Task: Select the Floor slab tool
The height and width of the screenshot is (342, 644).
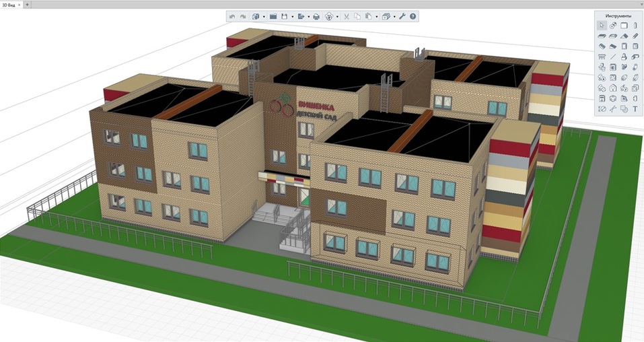Action: coord(602,36)
